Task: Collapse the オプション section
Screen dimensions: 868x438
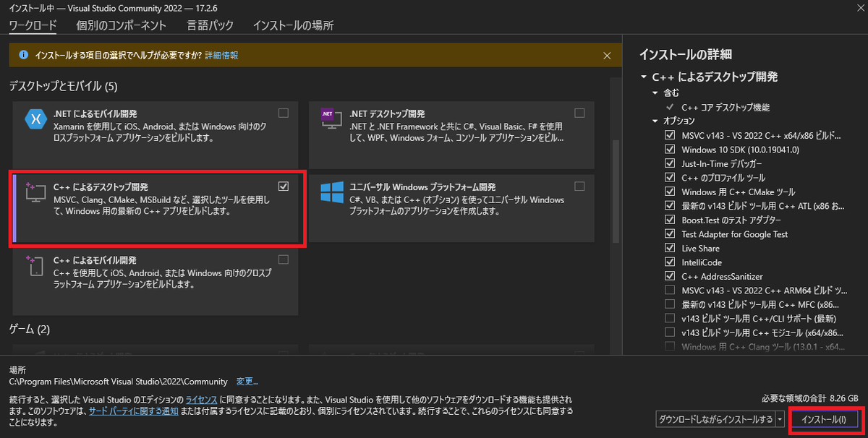Action: pyautogui.click(x=655, y=121)
